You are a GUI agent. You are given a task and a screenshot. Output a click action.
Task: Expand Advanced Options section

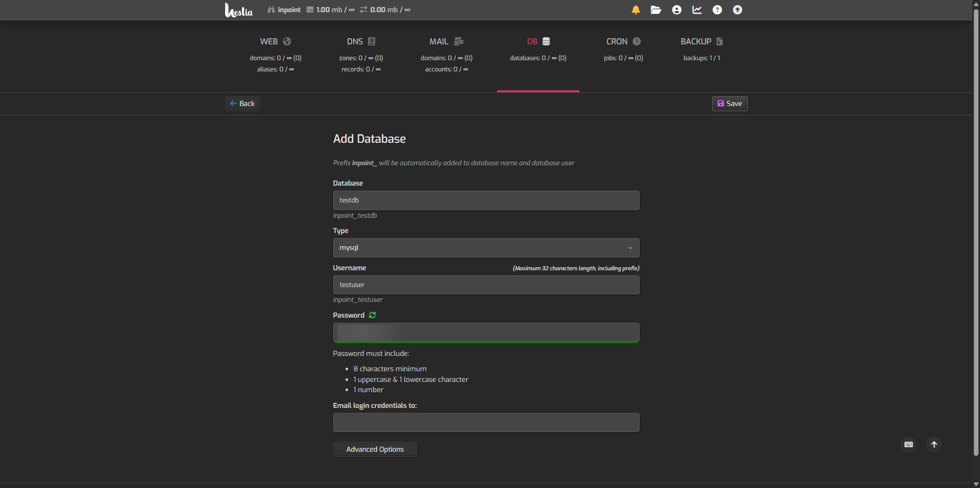375,449
